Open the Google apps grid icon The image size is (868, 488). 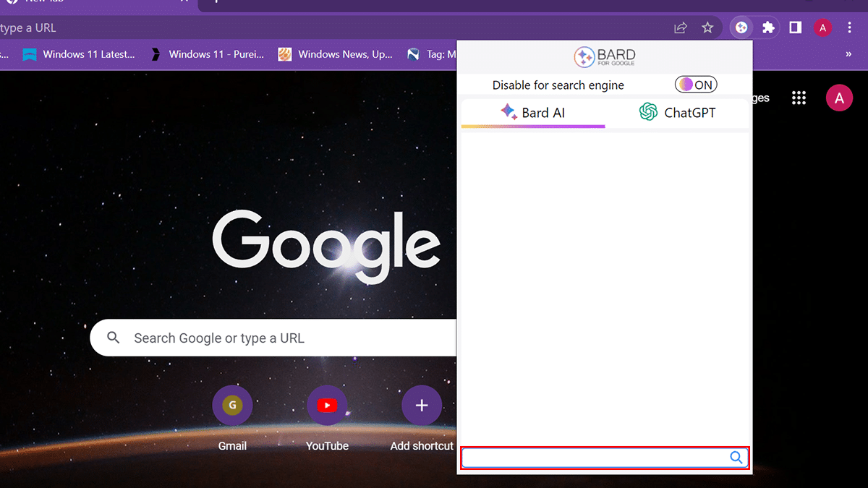[x=799, y=98]
